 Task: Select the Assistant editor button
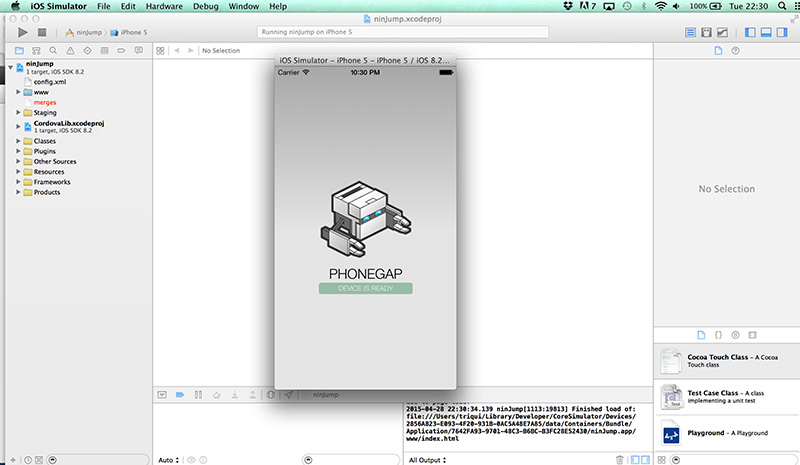coord(706,32)
